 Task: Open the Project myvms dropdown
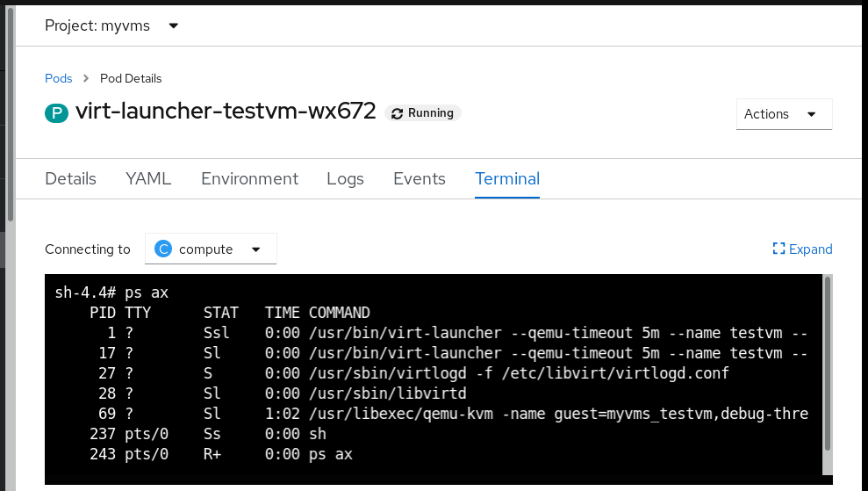tap(112, 25)
